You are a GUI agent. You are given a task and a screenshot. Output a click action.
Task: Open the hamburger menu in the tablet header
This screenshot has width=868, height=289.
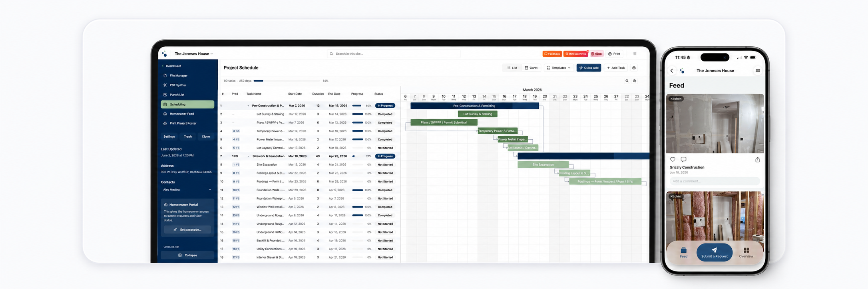point(635,53)
